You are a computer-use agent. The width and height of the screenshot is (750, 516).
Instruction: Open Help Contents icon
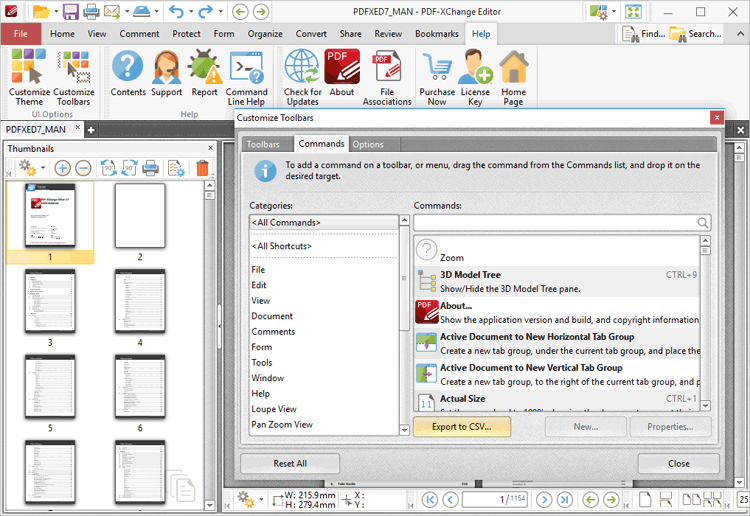(128, 73)
